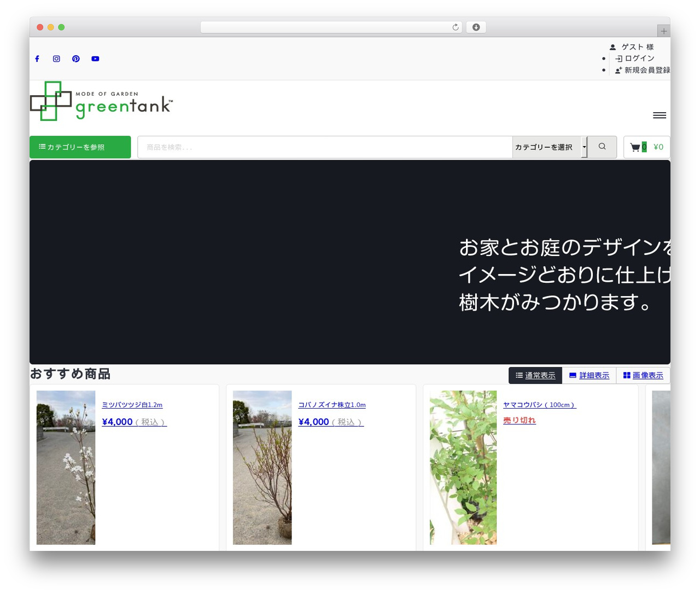This screenshot has height=593, width=700.
Task: Click the おすすめ商品 heading
Action: pos(70,374)
